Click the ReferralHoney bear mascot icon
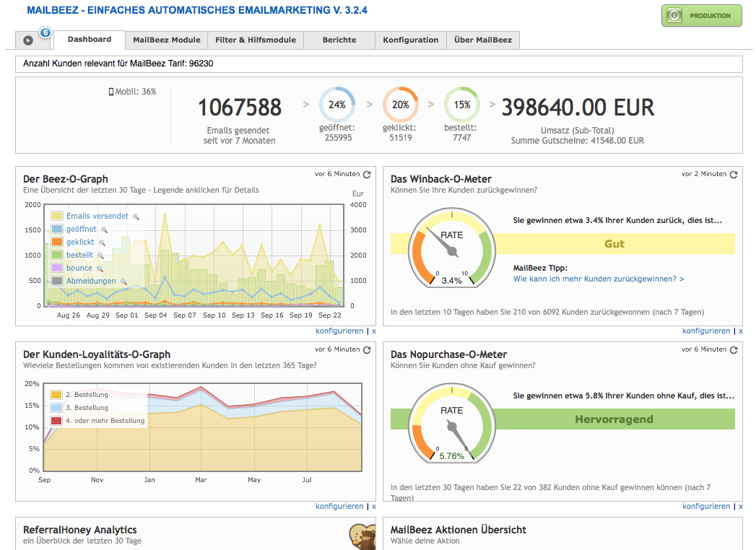This screenshot has width=756, height=550. pos(362,536)
